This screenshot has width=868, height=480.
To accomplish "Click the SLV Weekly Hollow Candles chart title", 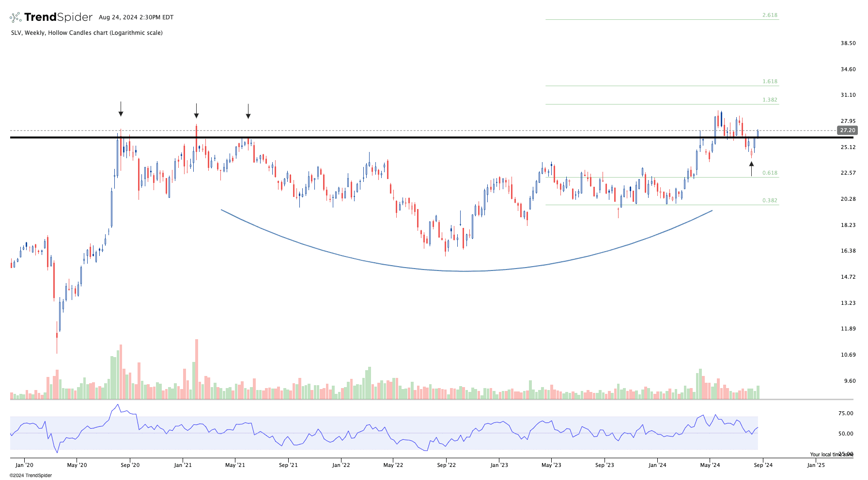I will (x=87, y=33).
